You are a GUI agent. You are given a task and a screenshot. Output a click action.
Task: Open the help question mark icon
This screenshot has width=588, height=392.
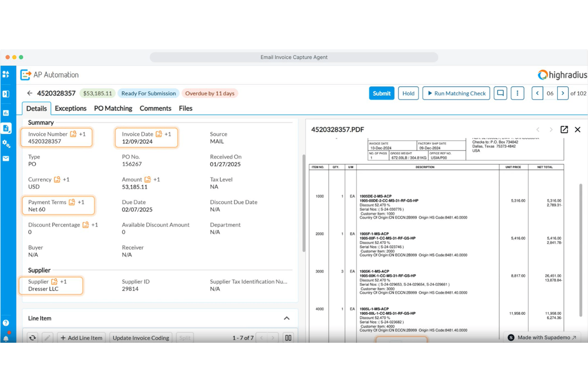pyautogui.click(x=6, y=323)
